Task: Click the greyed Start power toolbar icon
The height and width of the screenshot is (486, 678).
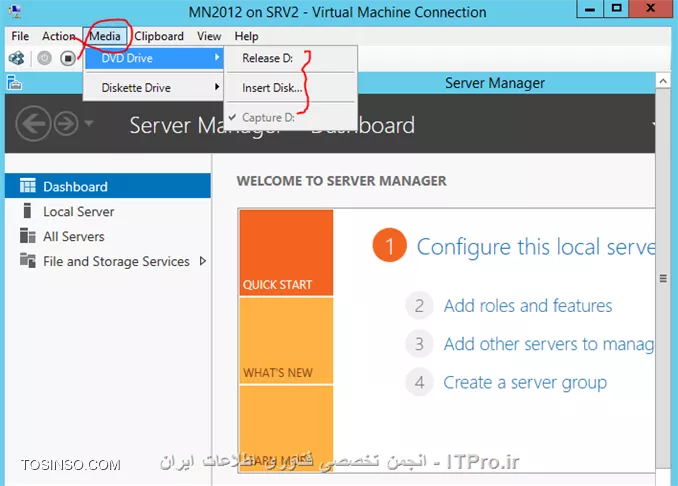Action: tap(44, 58)
